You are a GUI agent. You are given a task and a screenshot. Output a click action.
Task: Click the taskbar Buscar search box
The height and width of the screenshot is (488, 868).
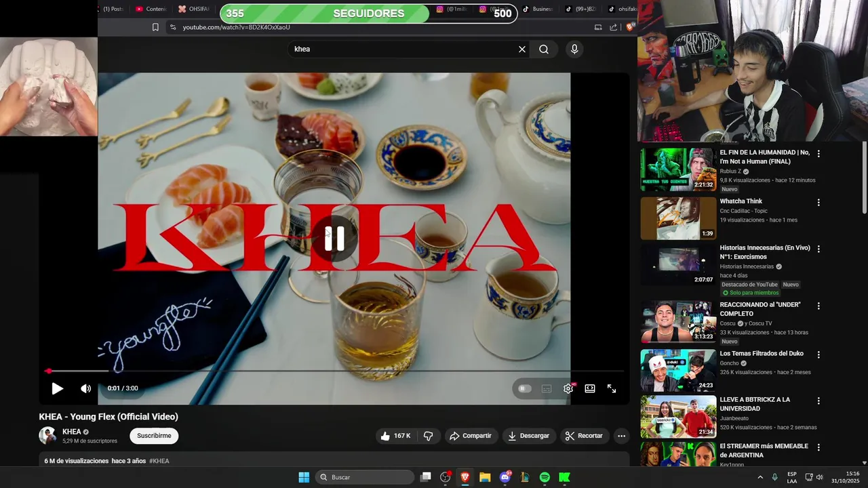pyautogui.click(x=366, y=477)
